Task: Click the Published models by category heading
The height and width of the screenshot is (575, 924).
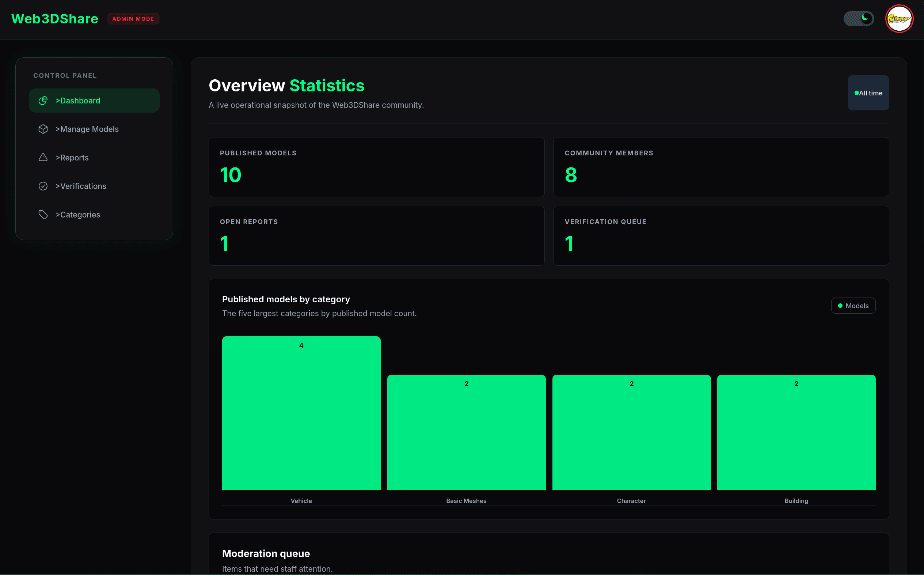Action: 286,299
